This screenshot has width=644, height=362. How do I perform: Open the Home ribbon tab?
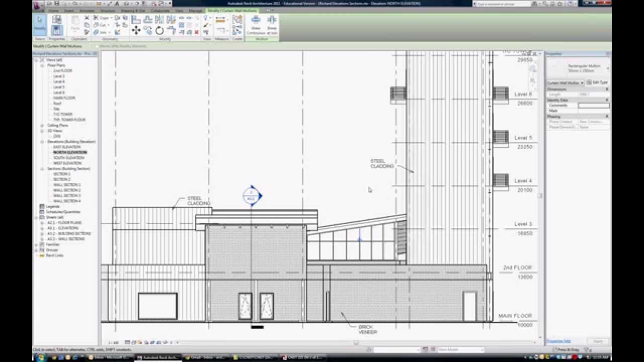point(53,11)
